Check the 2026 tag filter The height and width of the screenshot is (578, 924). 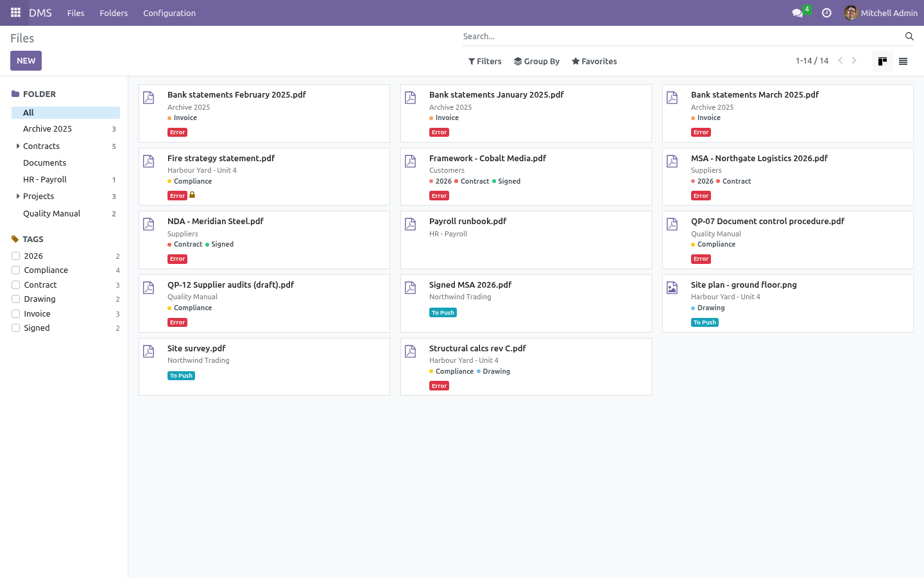pyautogui.click(x=16, y=256)
